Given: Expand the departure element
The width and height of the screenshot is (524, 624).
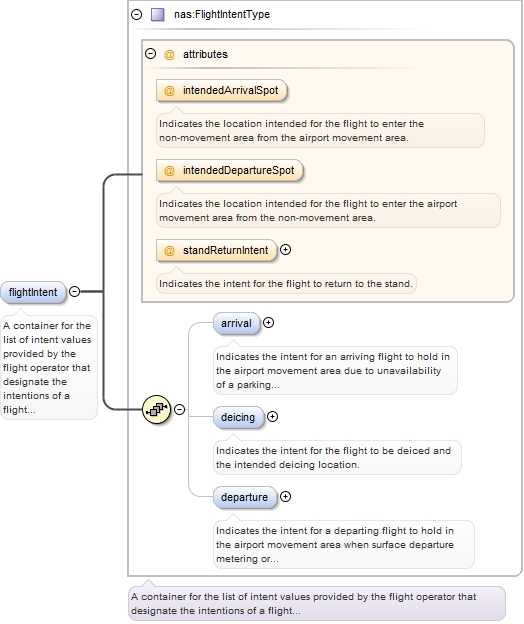Looking at the screenshot, I should [x=285, y=497].
